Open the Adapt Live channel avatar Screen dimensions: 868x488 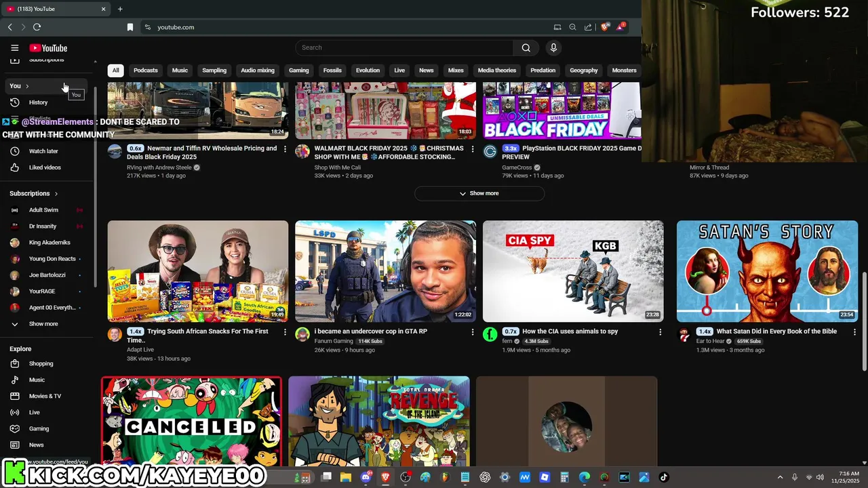pos(115,334)
